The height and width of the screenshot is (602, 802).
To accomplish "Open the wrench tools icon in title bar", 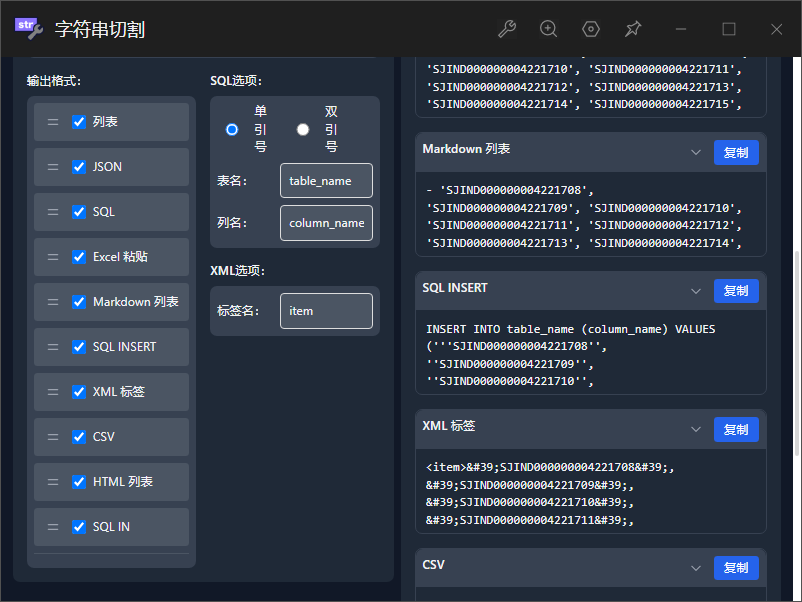I will point(507,29).
